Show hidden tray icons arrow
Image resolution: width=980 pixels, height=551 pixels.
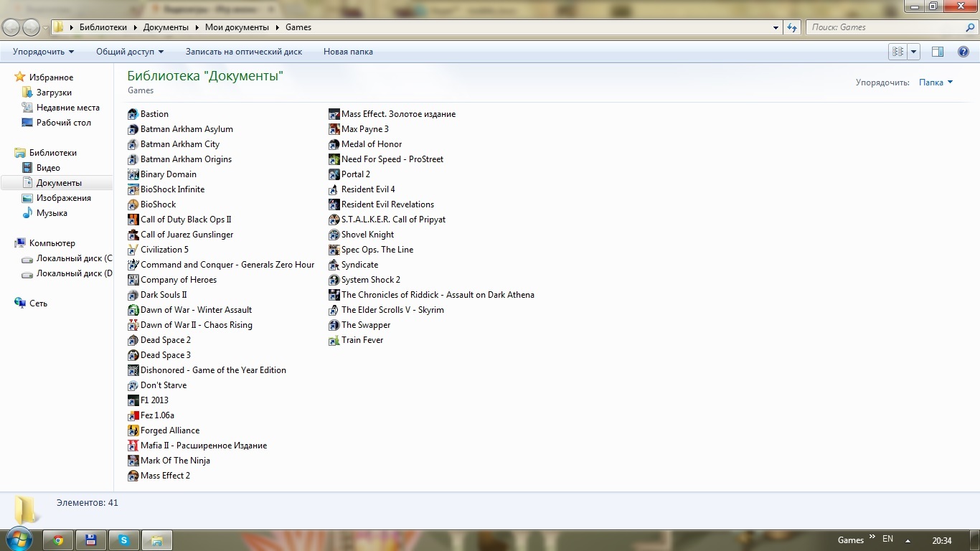pos(908,540)
